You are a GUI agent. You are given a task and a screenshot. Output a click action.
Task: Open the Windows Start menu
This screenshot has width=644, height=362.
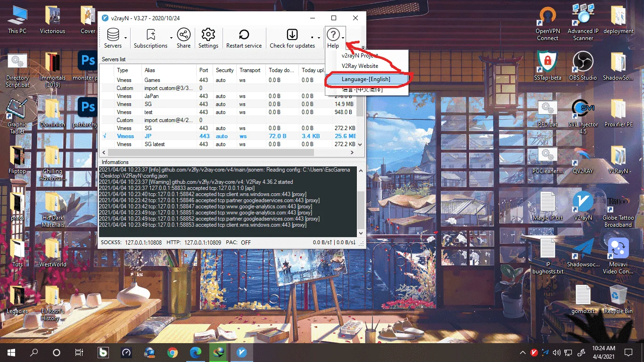[x=11, y=352]
